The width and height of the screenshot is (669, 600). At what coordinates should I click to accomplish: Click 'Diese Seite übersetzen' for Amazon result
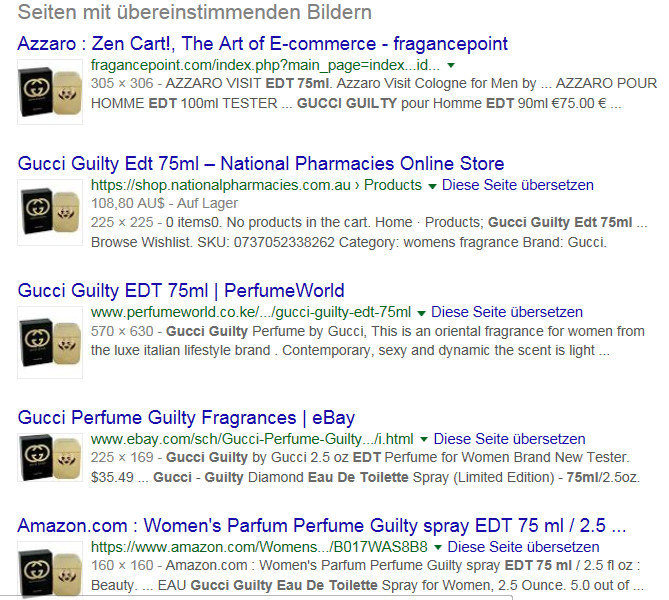click(523, 547)
